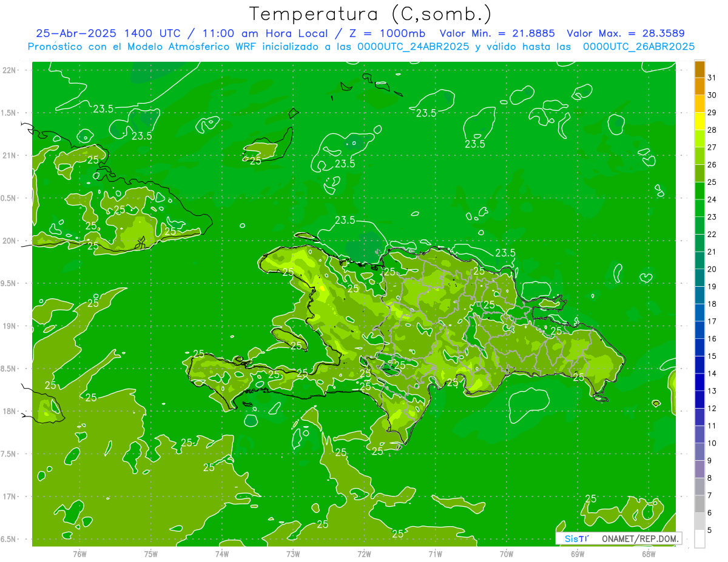Click the '8.5N' latitude label
Viewport: 728px width, 562px height.
[x=9, y=369]
